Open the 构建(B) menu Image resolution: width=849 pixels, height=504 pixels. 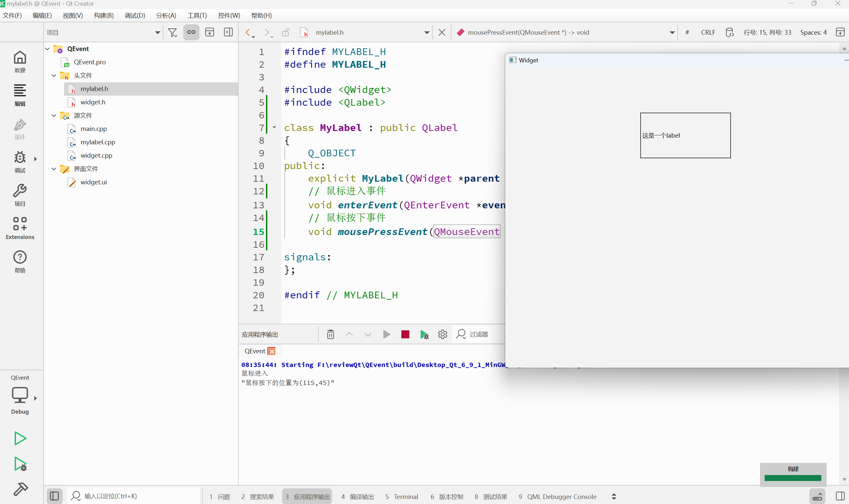coord(104,15)
